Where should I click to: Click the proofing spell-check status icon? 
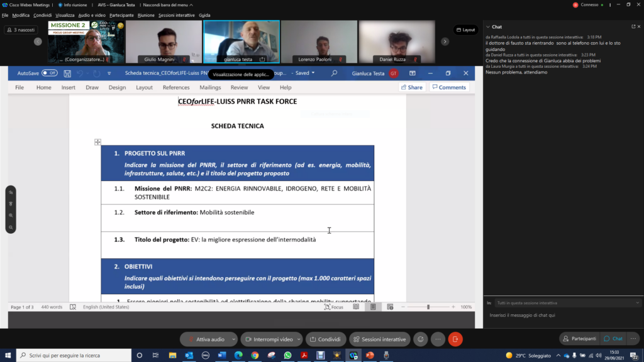click(x=73, y=307)
